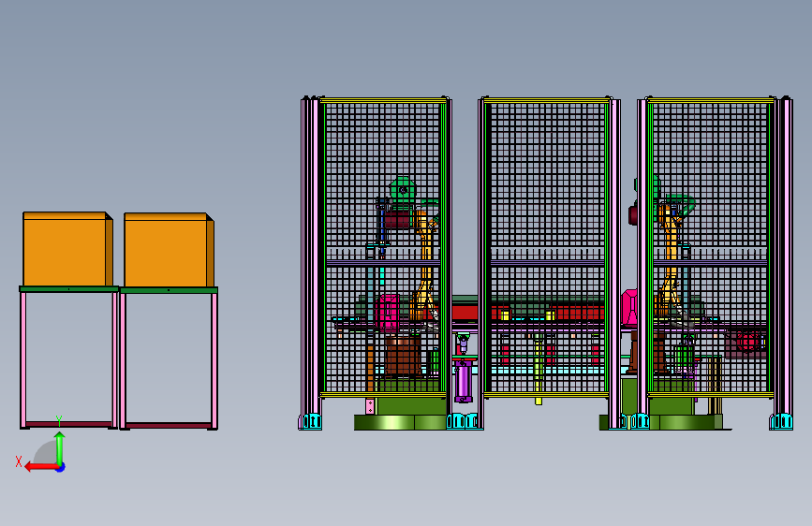Select the right mesh fence panel
The height and width of the screenshot is (526, 812).
click(711, 247)
